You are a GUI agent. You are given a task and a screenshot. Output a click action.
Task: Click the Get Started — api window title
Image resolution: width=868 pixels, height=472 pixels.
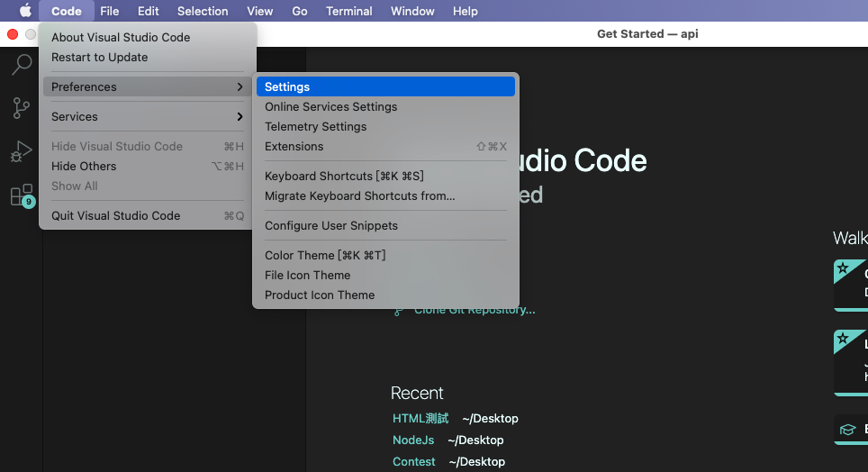pyautogui.click(x=647, y=34)
